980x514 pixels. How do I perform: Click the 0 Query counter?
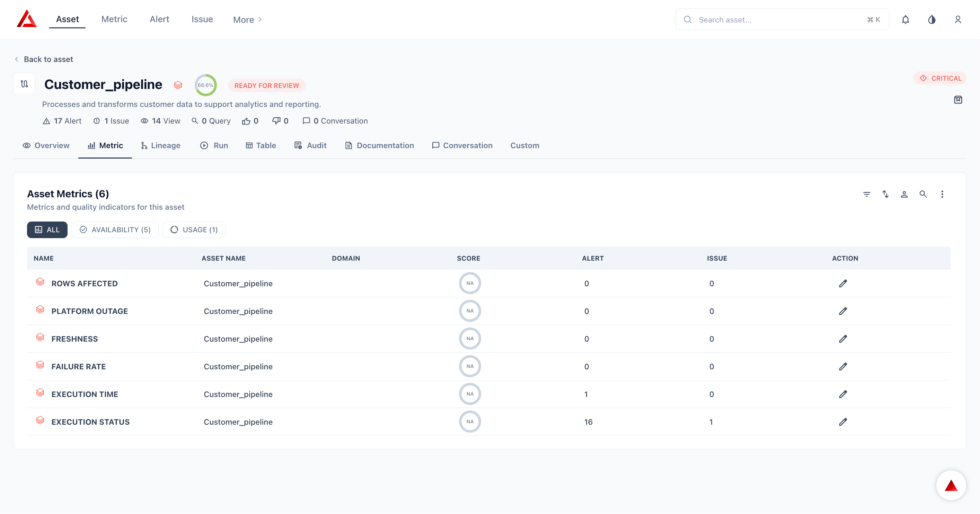click(x=211, y=121)
